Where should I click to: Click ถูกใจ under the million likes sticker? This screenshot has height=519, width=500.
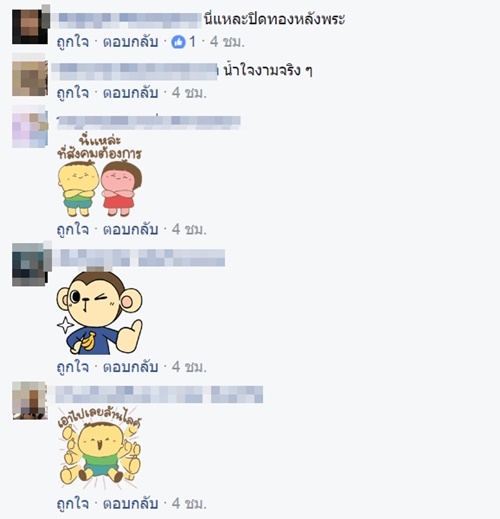tap(73, 504)
